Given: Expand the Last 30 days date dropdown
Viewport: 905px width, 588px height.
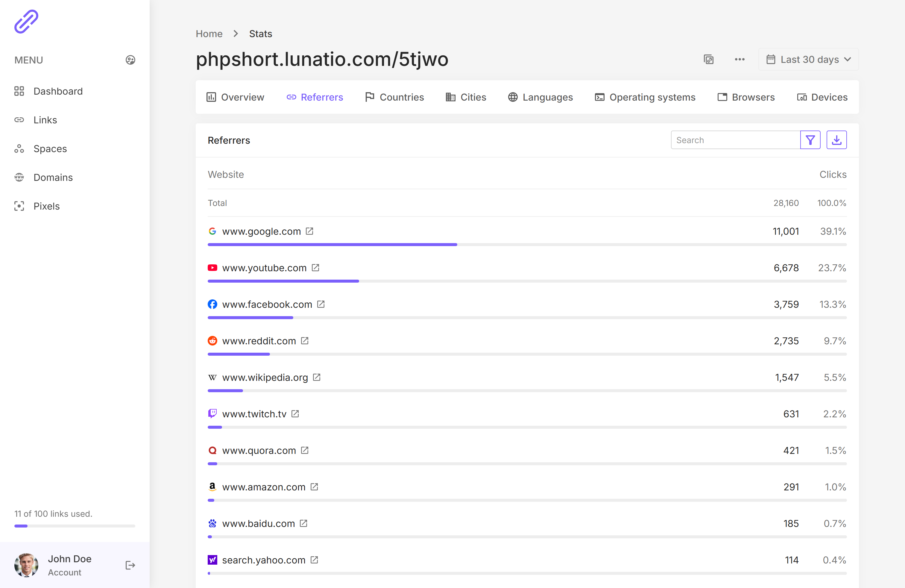Looking at the screenshot, I should 808,59.
